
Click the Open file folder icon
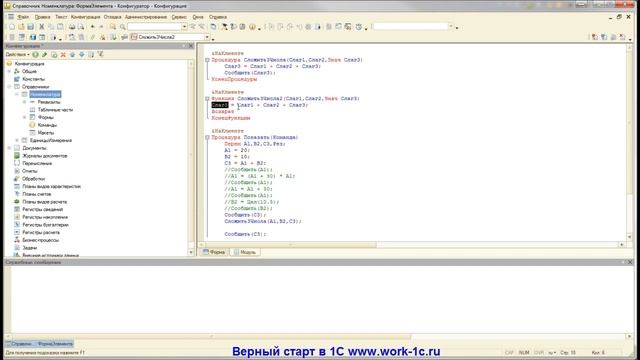click(x=21, y=27)
